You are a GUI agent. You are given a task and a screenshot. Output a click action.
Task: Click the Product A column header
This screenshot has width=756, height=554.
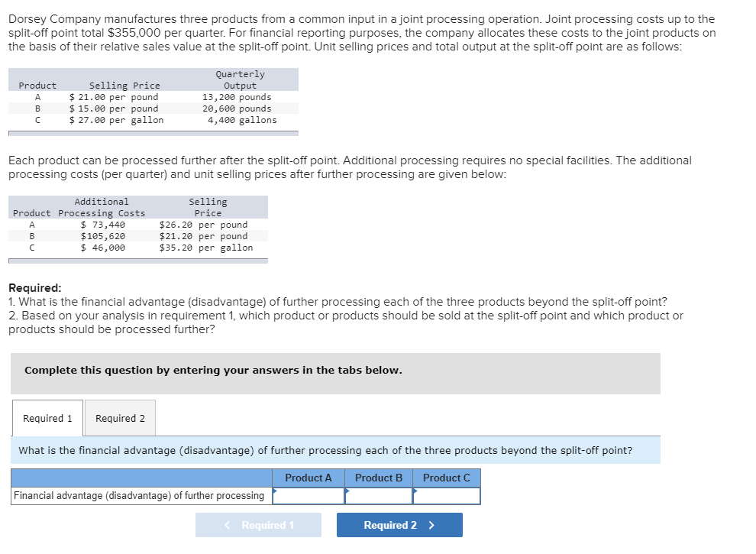click(309, 478)
